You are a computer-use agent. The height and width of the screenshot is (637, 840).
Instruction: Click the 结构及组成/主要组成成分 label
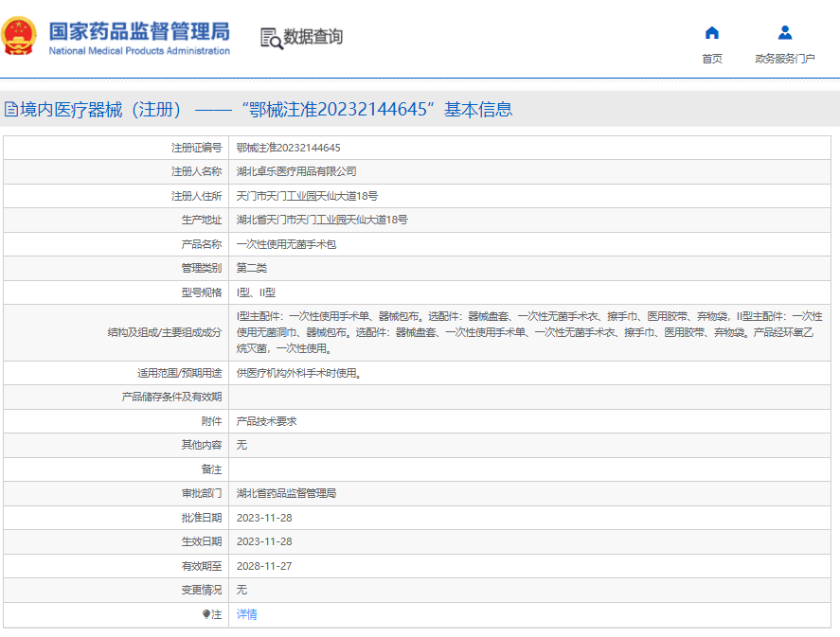click(165, 332)
